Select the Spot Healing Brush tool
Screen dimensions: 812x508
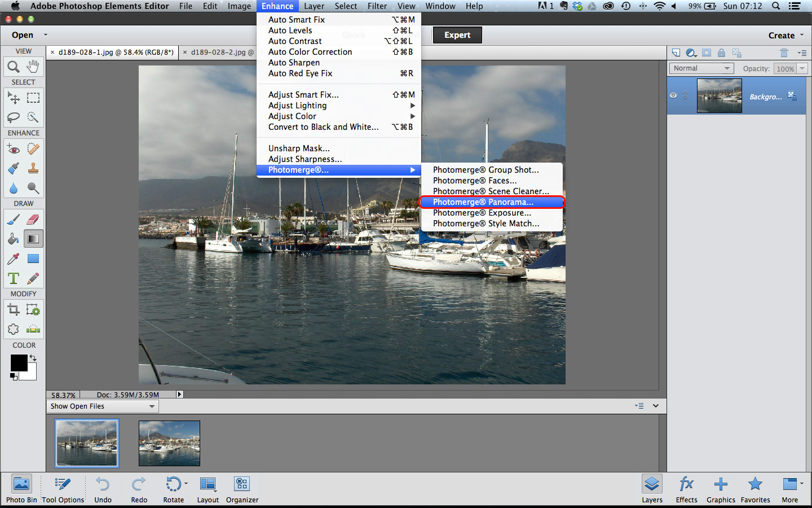pos(33,149)
